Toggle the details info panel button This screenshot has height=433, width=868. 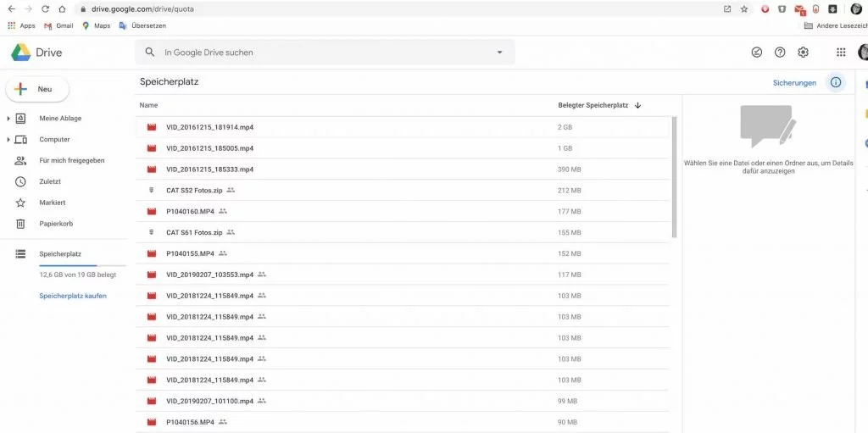tap(835, 82)
